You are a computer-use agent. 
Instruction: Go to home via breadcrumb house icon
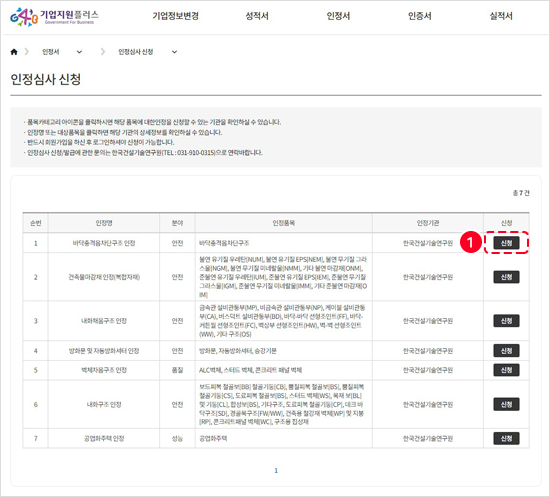[14, 52]
